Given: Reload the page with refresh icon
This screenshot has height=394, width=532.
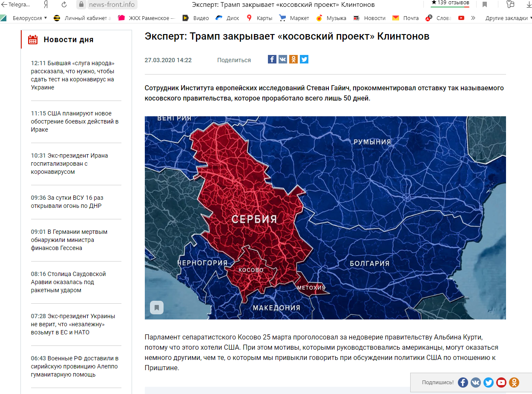Looking at the screenshot, I should pyautogui.click(x=64, y=5).
